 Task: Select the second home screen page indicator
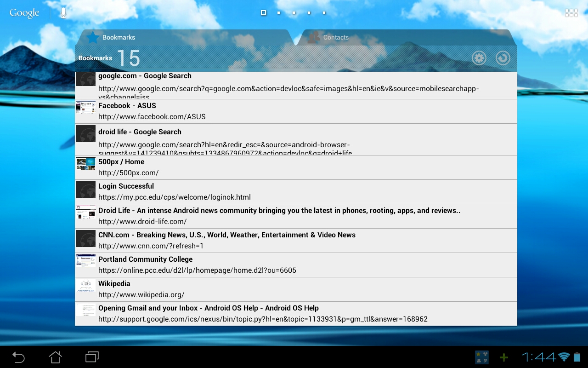pos(278,13)
